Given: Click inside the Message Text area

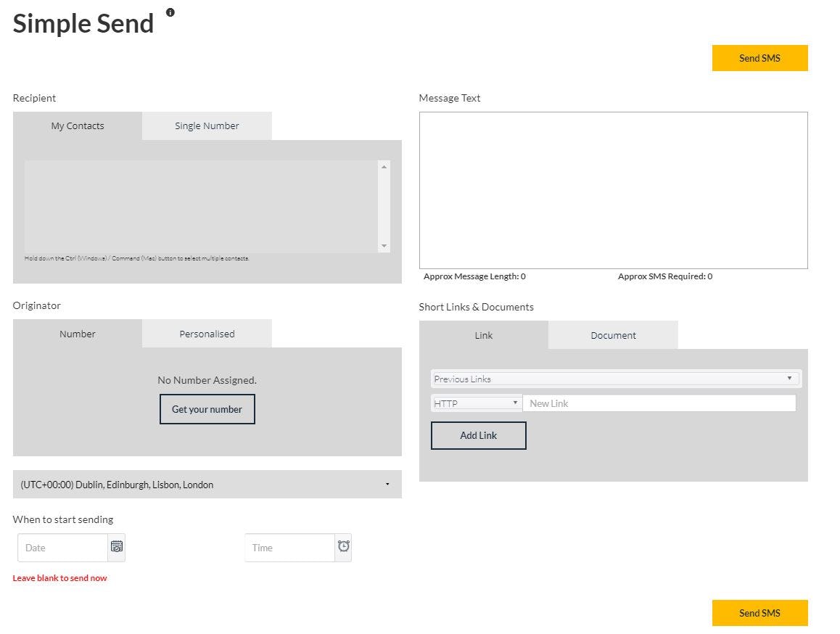Looking at the screenshot, I should (x=614, y=189).
